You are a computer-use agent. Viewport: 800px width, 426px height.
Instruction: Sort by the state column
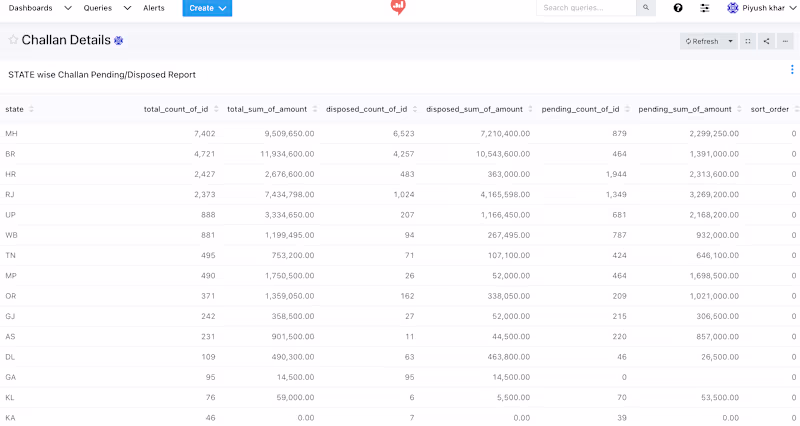point(31,109)
